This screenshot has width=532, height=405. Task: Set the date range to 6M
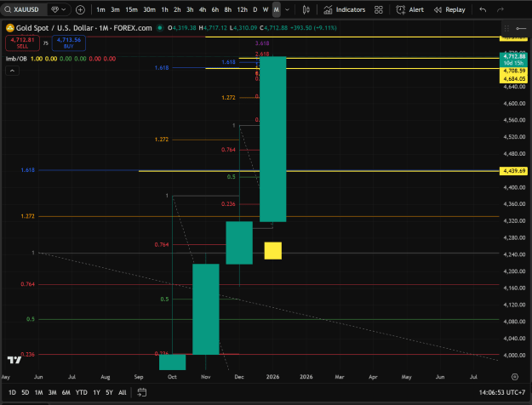pos(66,392)
